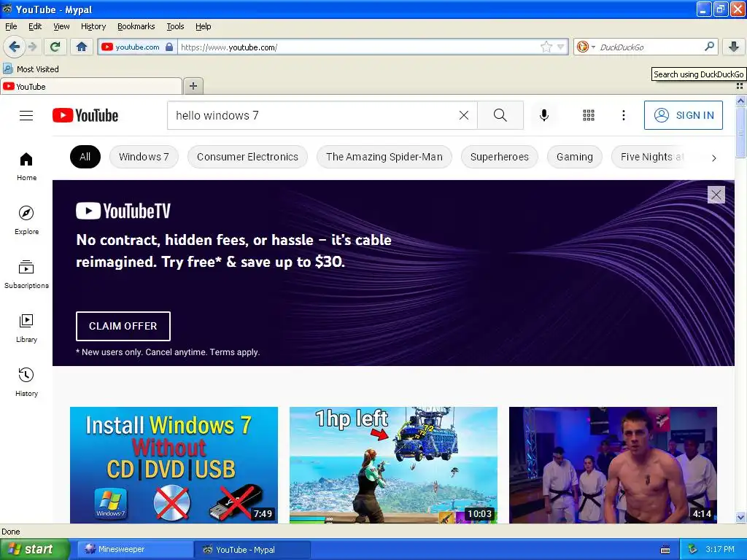747x560 pixels.
Task: Open the File menu
Action: click(11, 26)
